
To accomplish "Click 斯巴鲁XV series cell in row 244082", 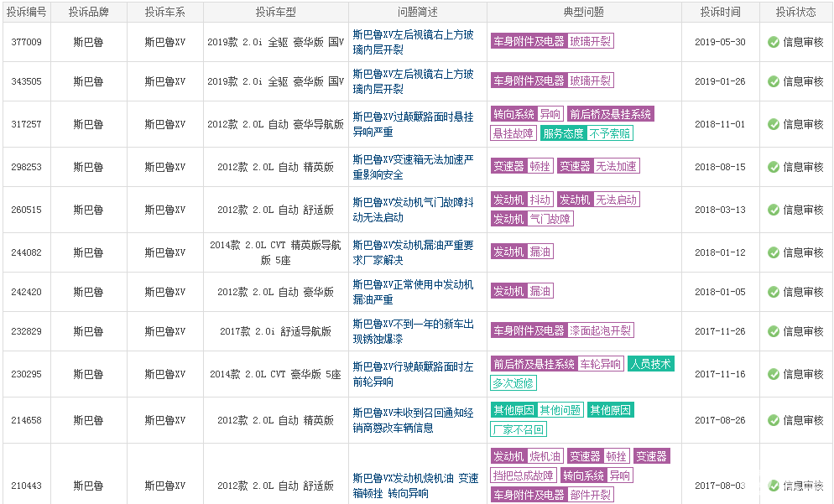I will (165, 252).
